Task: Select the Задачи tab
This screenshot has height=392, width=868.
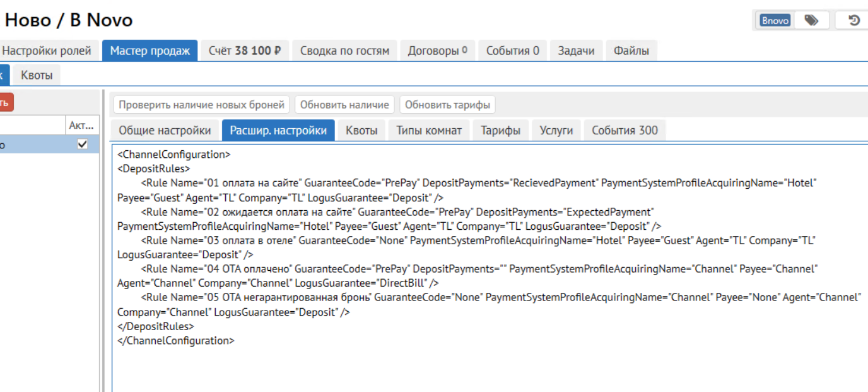Action: point(576,50)
